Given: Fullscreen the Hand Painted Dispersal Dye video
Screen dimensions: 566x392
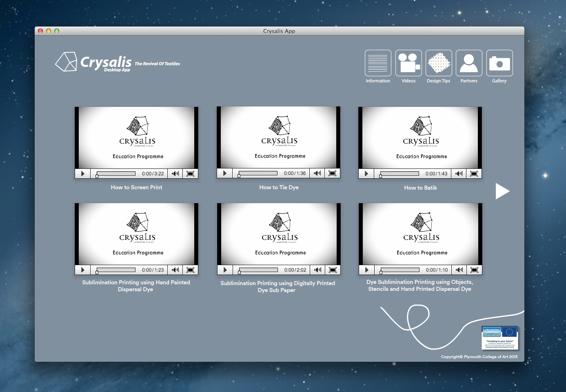Looking at the screenshot, I should tap(190, 270).
